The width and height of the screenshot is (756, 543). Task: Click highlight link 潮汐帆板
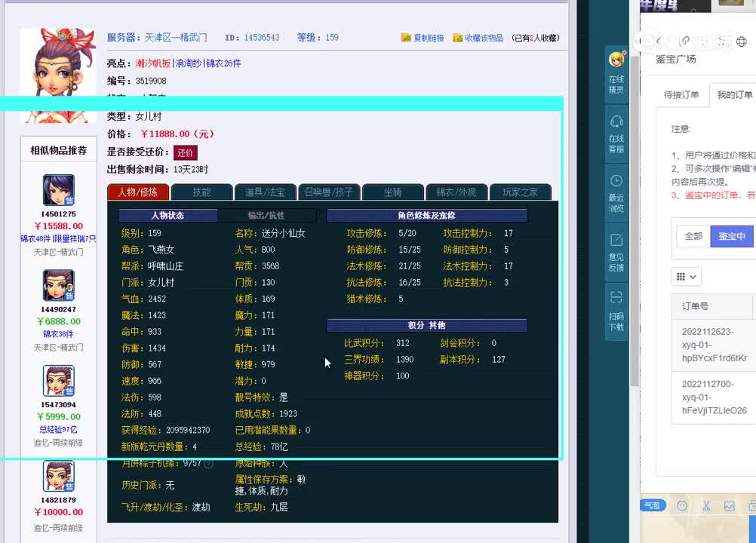pos(153,63)
